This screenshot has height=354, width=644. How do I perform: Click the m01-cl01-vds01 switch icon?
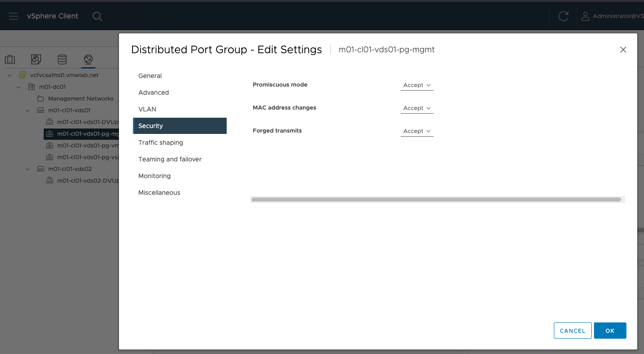point(40,110)
